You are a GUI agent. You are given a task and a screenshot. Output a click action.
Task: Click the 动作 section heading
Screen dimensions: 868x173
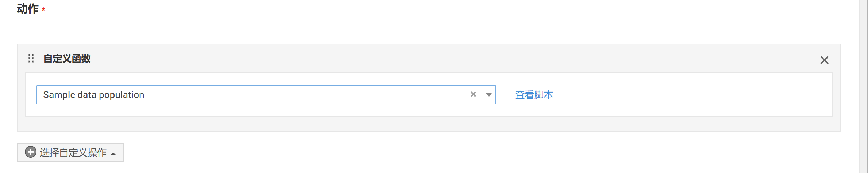pyautogui.click(x=27, y=9)
